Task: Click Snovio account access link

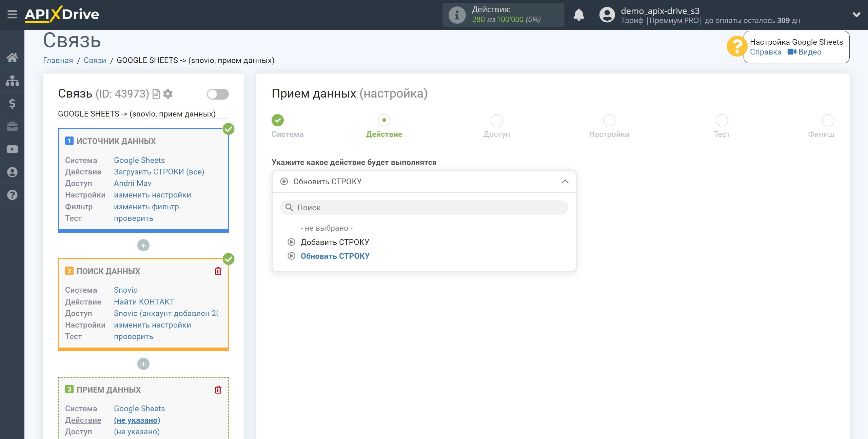Action: coord(166,313)
